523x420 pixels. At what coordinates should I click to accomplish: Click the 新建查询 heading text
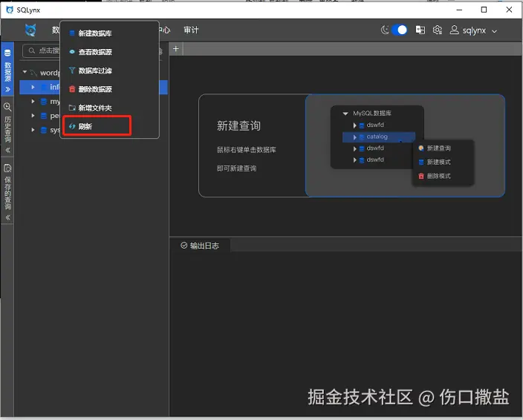coord(238,126)
